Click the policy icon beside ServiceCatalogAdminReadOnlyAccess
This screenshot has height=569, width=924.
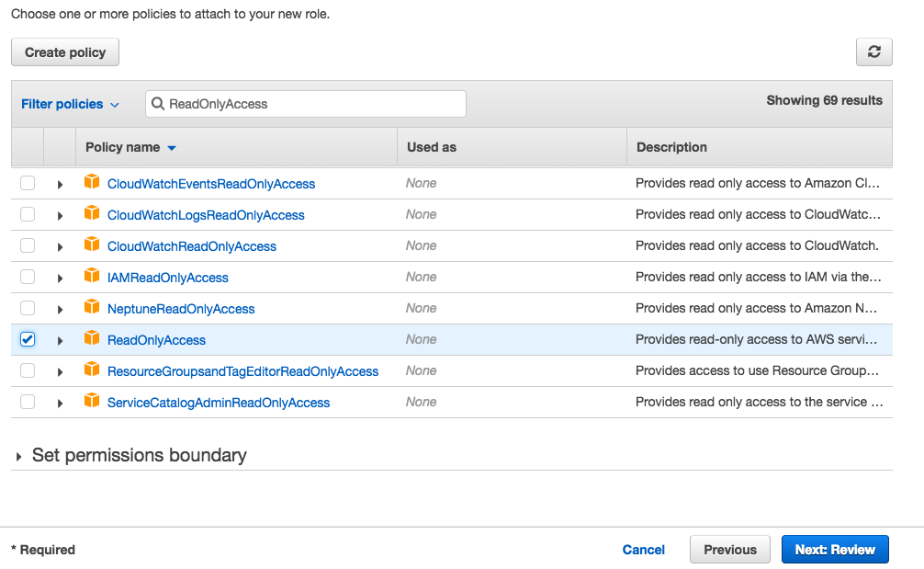(x=91, y=402)
